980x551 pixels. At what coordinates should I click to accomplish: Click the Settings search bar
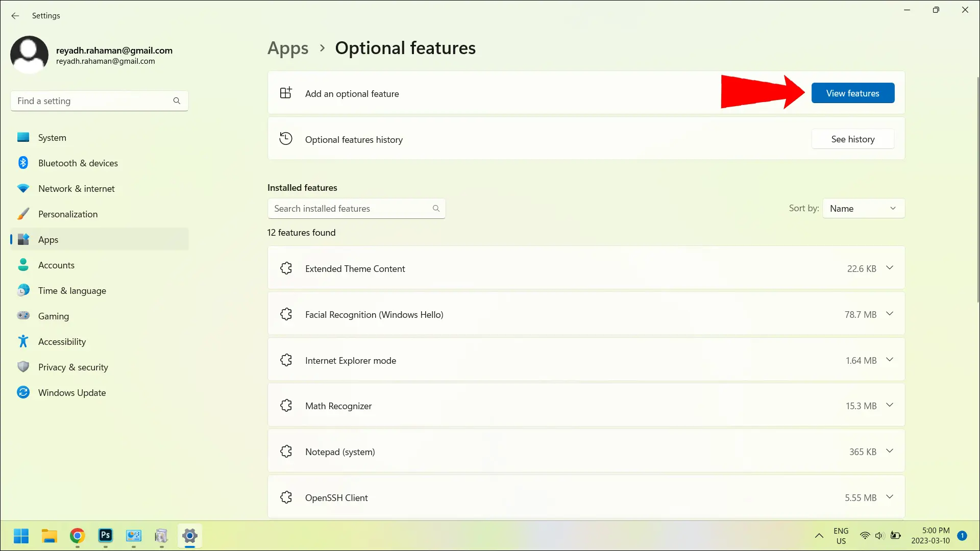(99, 100)
